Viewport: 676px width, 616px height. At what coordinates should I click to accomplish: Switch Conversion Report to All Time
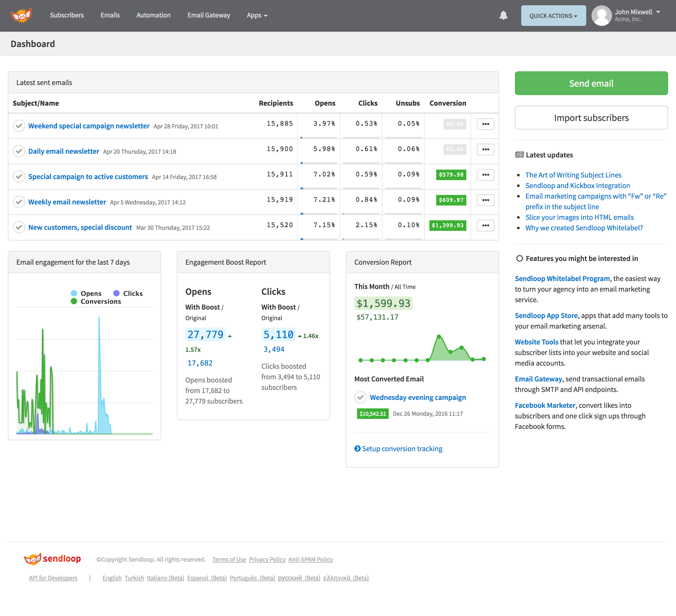click(x=405, y=287)
